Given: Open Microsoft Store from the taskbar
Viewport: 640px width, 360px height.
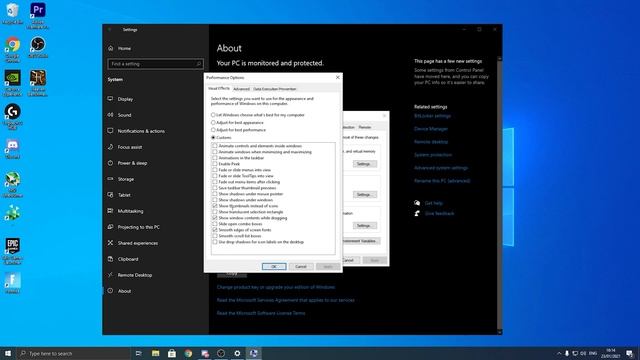Looking at the screenshot, I should 172,353.
